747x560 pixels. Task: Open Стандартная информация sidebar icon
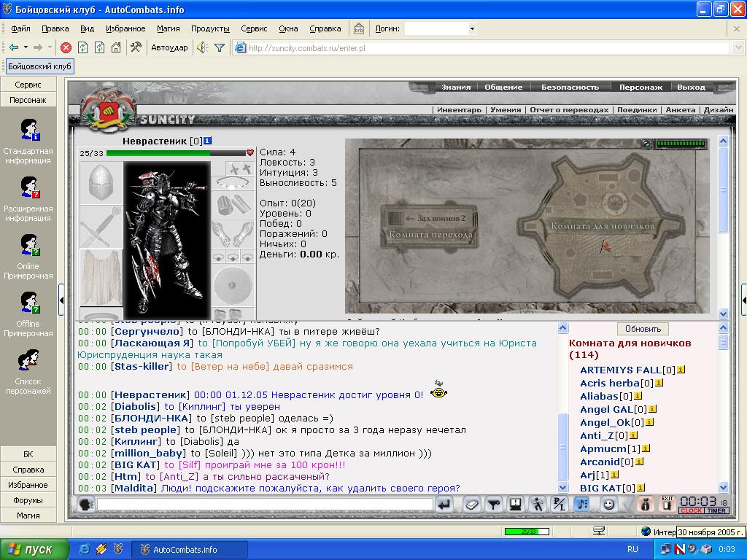[29, 130]
